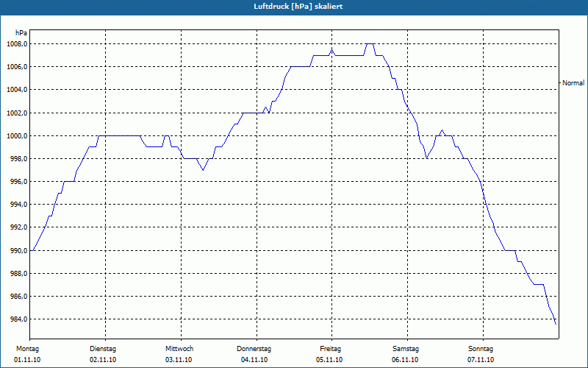Screen dimensions: 588x368
Task: Click the 994,0 axis value
Action: [x=18, y=205]
